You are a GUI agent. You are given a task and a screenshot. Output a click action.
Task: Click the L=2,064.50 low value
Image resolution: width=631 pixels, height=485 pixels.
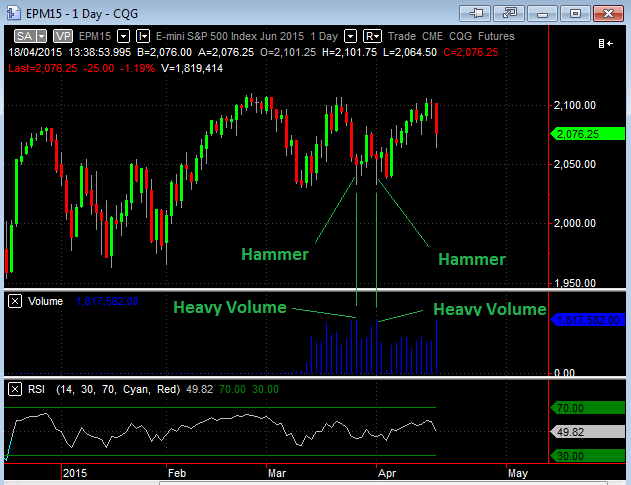point(410,52)
